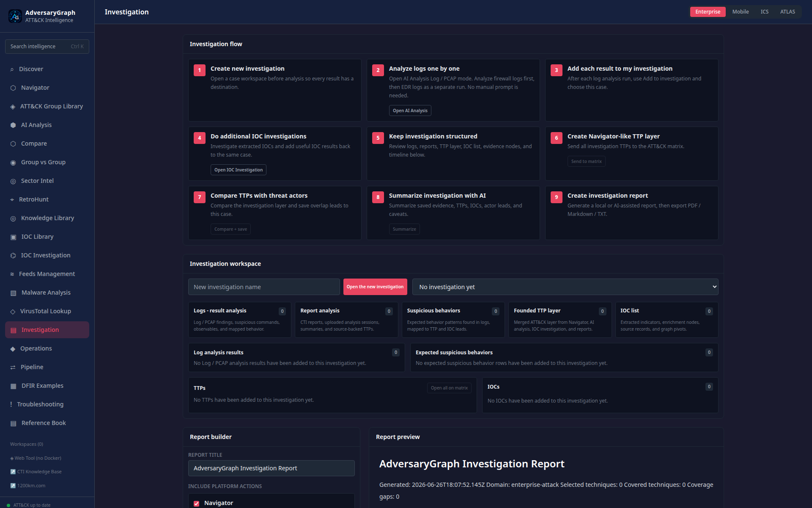Screen dimensions: 812x508
Task: Select the Suspicious behaviors card
Action: tap(453, 320)
